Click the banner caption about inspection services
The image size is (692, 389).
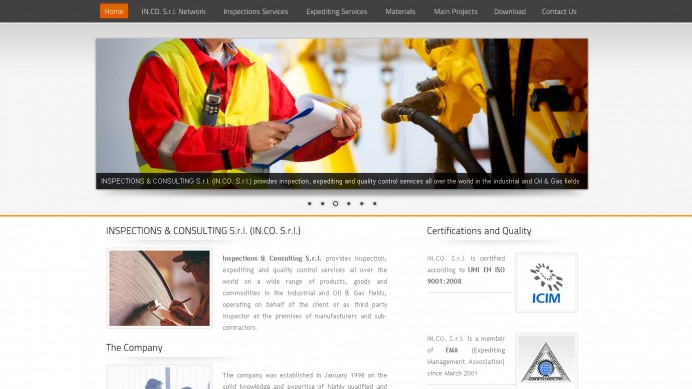(340, 181)
